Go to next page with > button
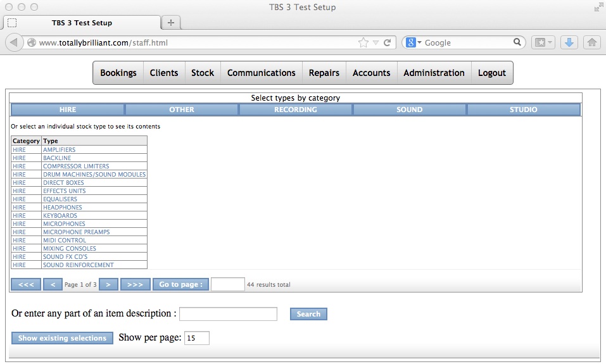The height and width of the screenshot is (364, 606). pos(108,284)
